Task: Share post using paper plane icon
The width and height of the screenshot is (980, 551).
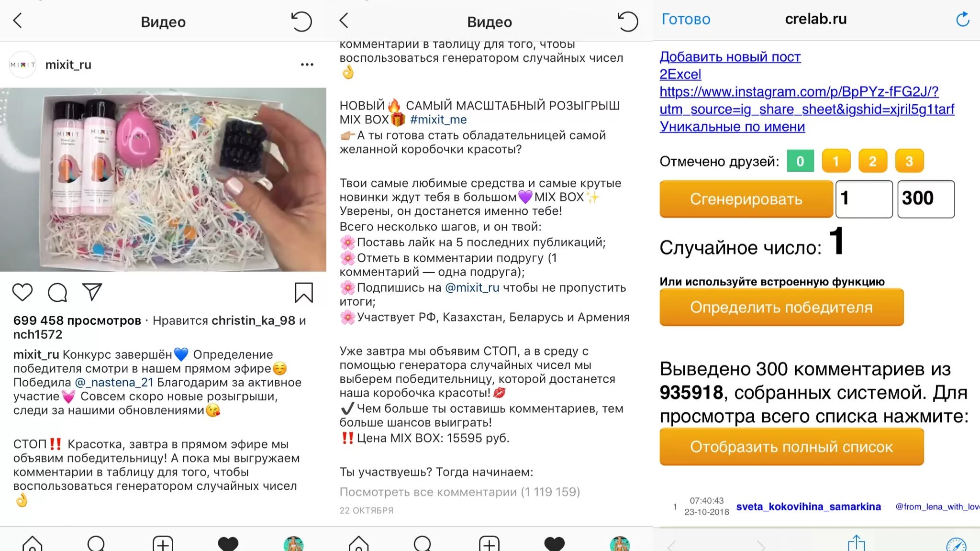Action: click(x=92, y=292)
